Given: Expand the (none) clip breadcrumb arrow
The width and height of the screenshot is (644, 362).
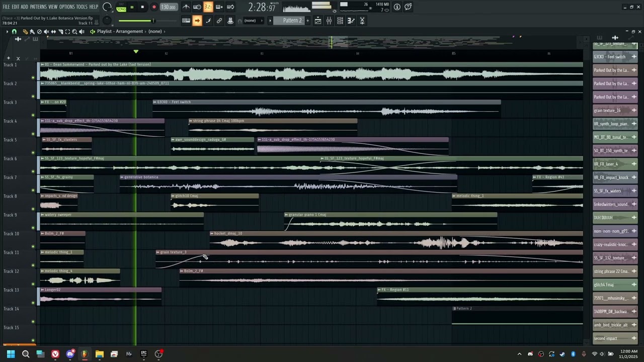Looking at the screenshot, I should (x=165, y=32).
